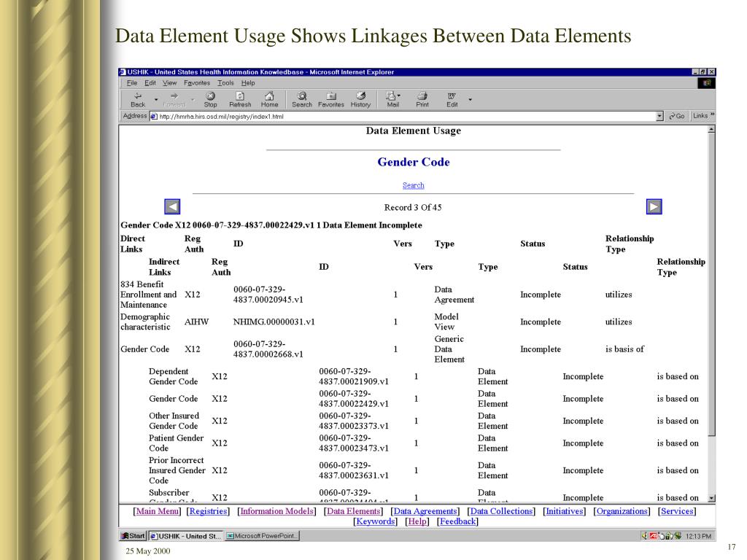Click the Go button beside address bar
Screen dimensions: 747x560
(x=676, y=116)
